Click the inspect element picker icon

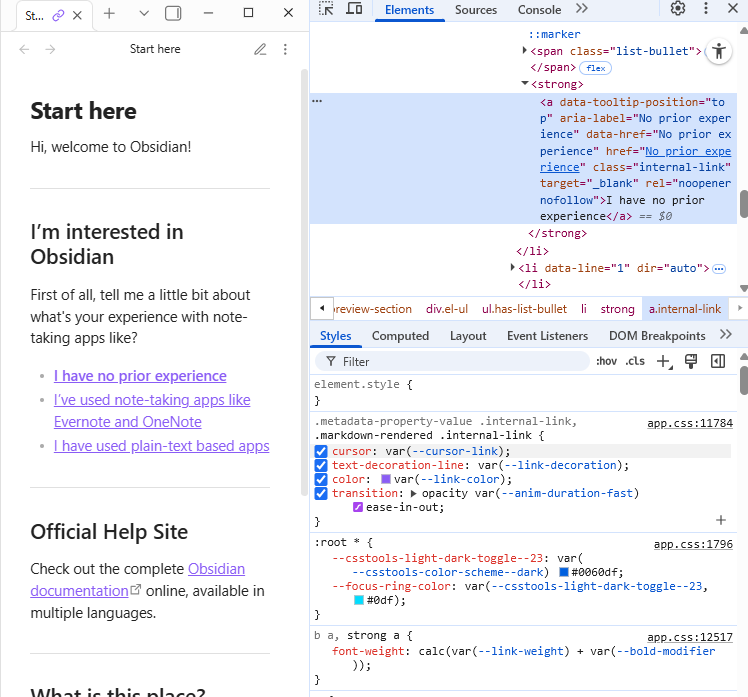pyautogui.click(x=326, y=10)
